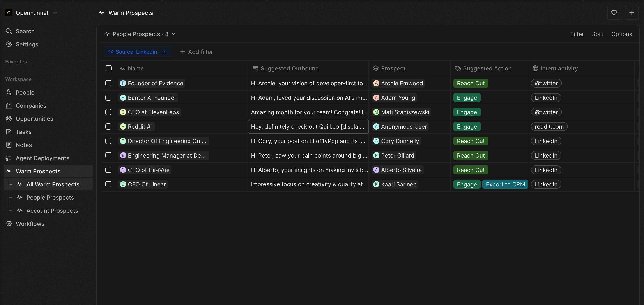This screenshot has height=305, width=644.
Task: Click LinkedIn chip in CTO of HireVue row
Action: click(546, 170)
